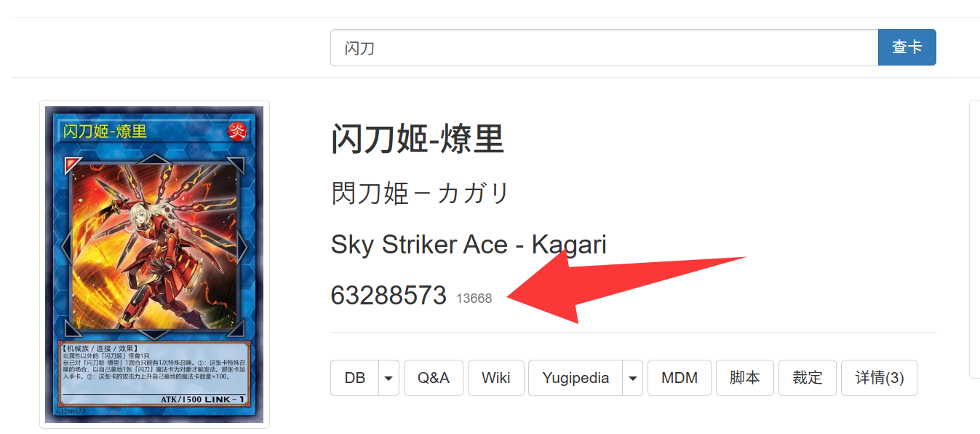The width and height of the screenshot is (980, 434).
Task: Go to the Wiki page
Action: pos(495,378)
